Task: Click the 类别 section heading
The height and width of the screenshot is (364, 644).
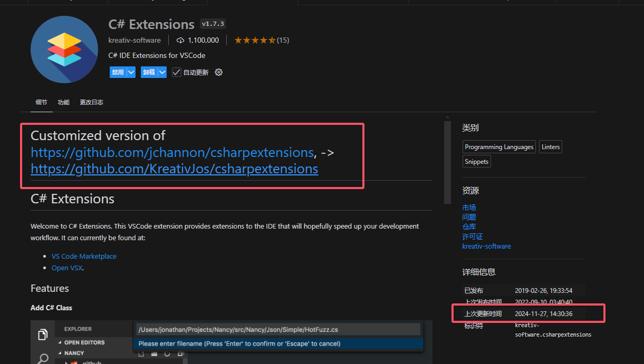Action: tap(470, 128)
